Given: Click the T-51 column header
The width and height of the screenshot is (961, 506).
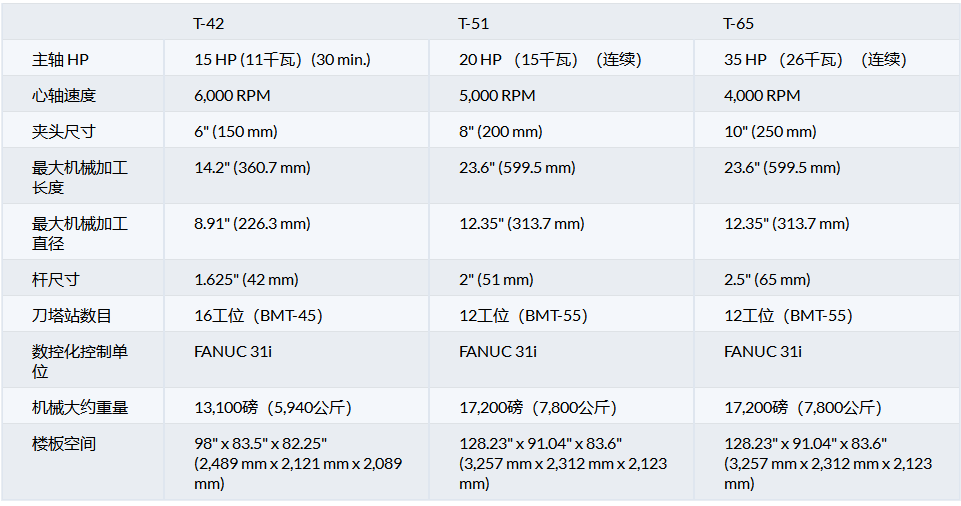Looking at the screenshot, I should pos(474,24).
